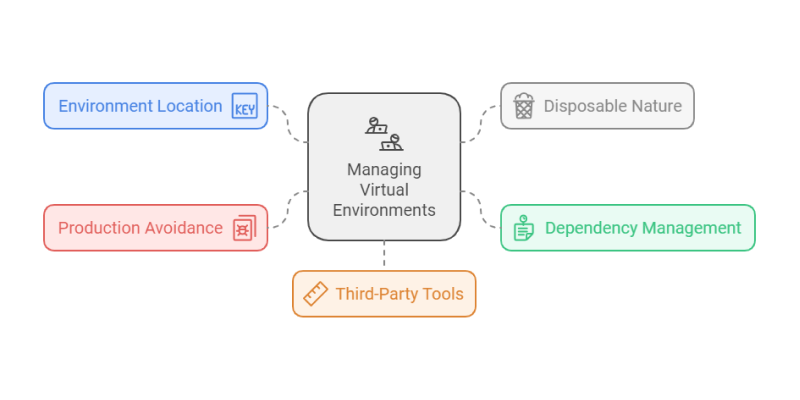Select the 'Third-Party Tools' text

point(399,294)
